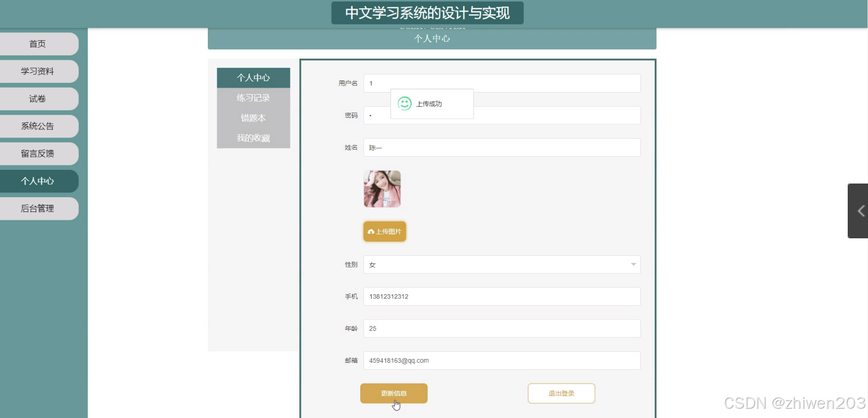This screenshot has height=418, width=868.
Task: Click the 退出登录 button
Action: (x=561, y=393)
